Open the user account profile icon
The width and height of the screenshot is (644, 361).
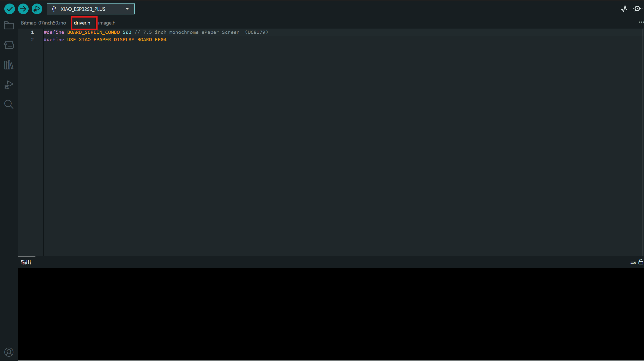click(x=9, y=352)
